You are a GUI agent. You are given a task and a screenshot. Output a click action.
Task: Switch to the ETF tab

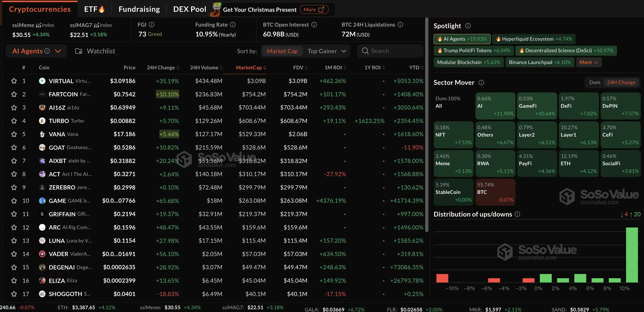pos(94,9)
